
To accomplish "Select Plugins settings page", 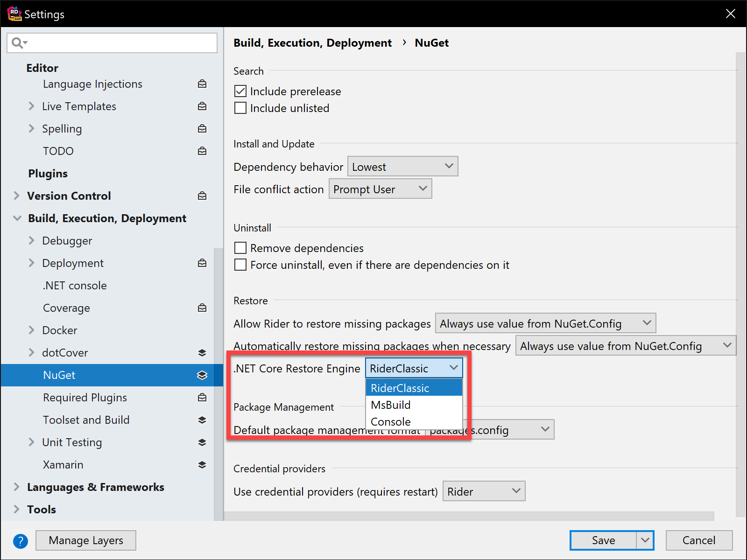I will [x=48, y=174].
